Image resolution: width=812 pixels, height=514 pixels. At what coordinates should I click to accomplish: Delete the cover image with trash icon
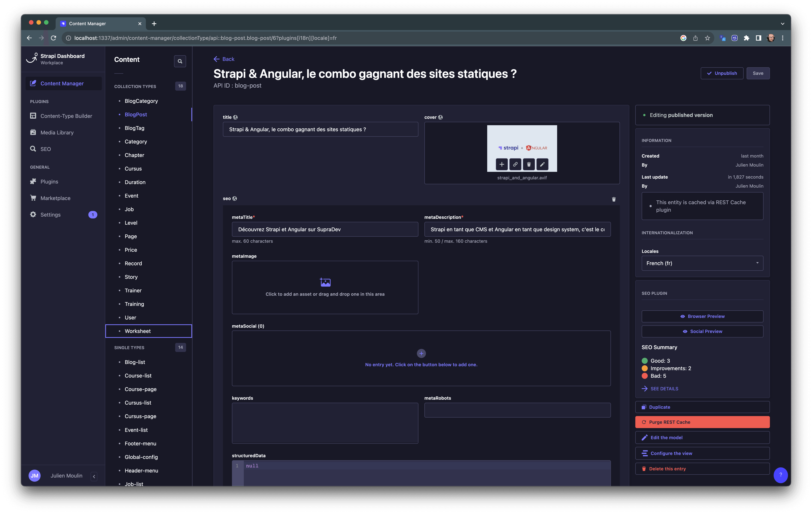[x=528, y=164]
